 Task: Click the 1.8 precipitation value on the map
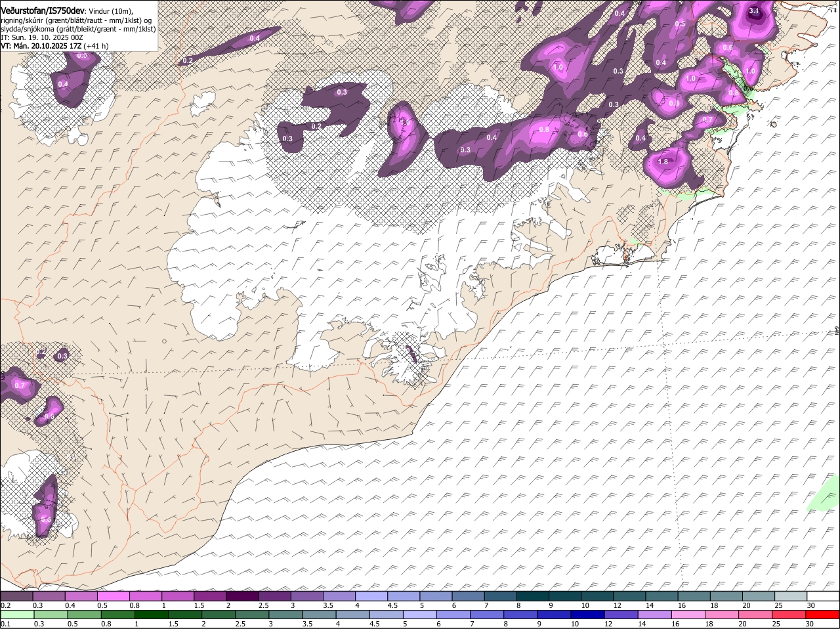tap(663, 162)
